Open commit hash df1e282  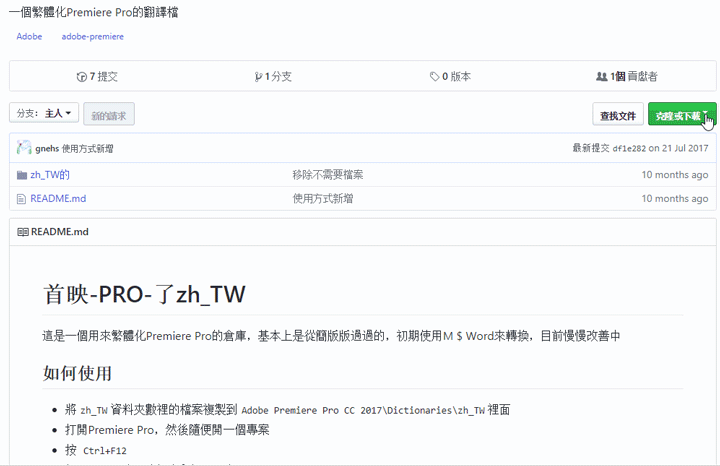click(629, 148)
